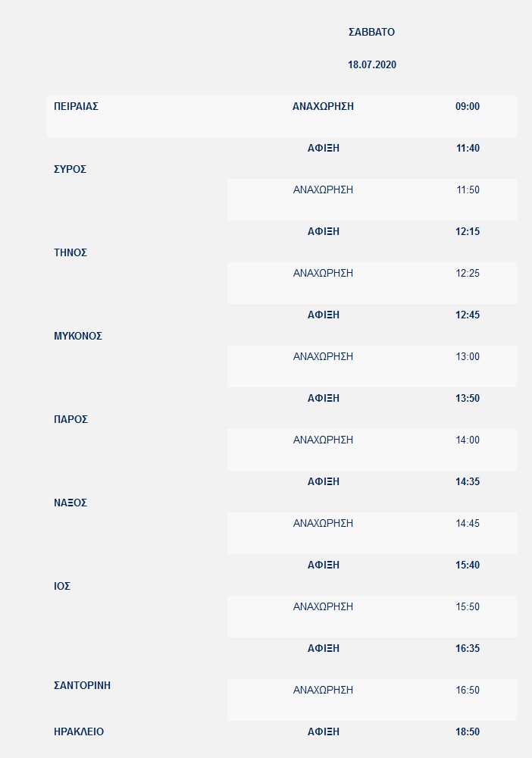Click the ΝΑΞΟΣ port name
532x758 pixels.
tap(70, 503)
